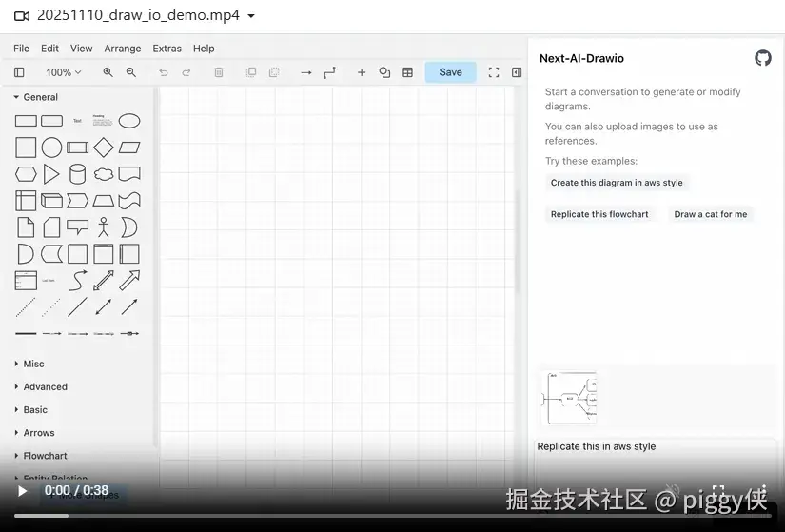This screenshot has height=532, width=785.
Task: Expand the Arrows shapes section
Action: pos(34,433)
